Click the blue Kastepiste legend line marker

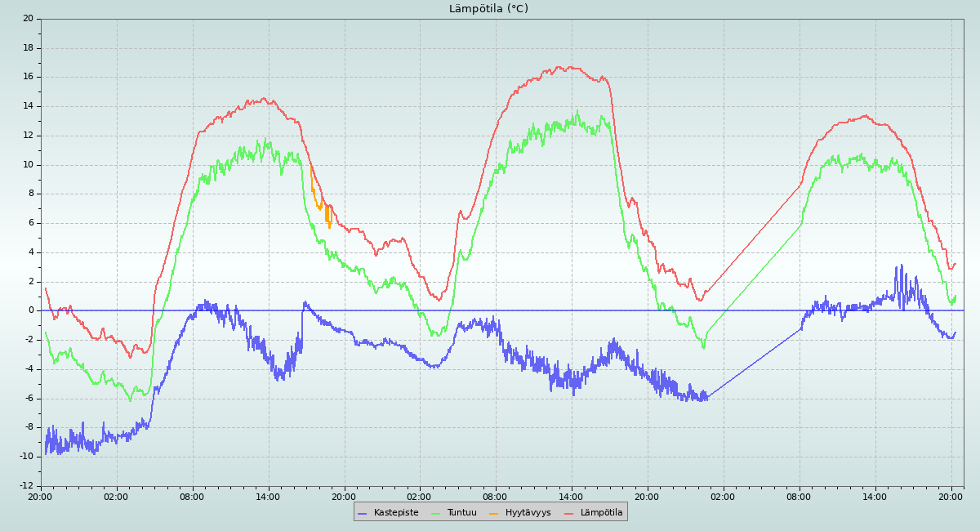(363, 513)
